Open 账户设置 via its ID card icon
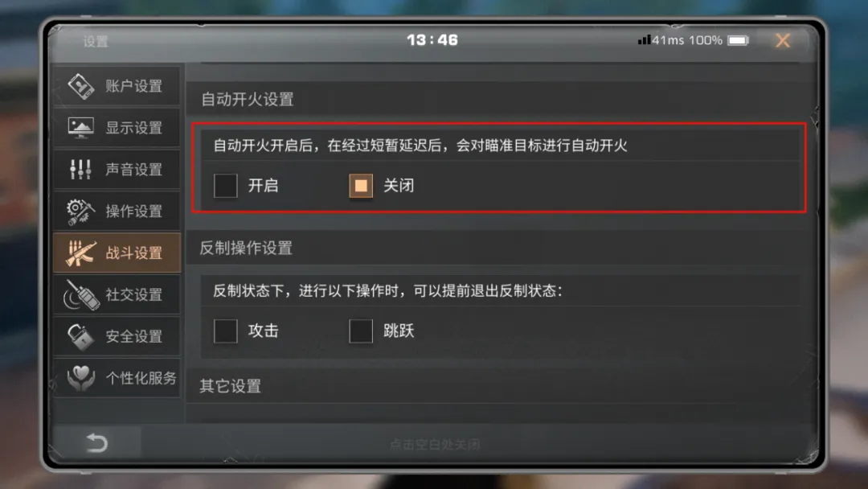868x489 pixels. (81, 86)
